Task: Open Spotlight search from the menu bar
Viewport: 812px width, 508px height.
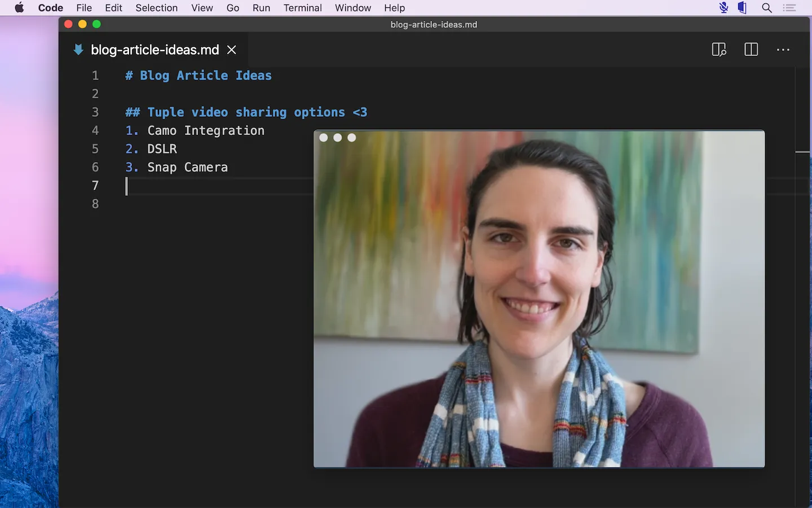Action: coord(767,8)
